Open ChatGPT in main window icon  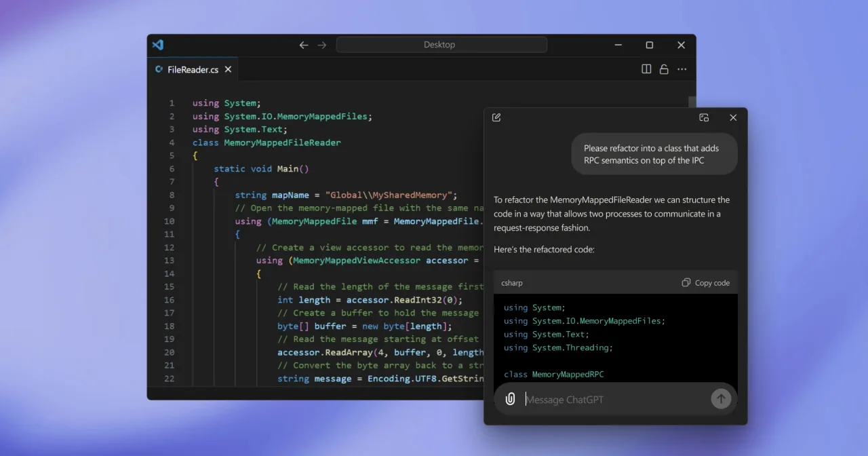tap(704, 117)
